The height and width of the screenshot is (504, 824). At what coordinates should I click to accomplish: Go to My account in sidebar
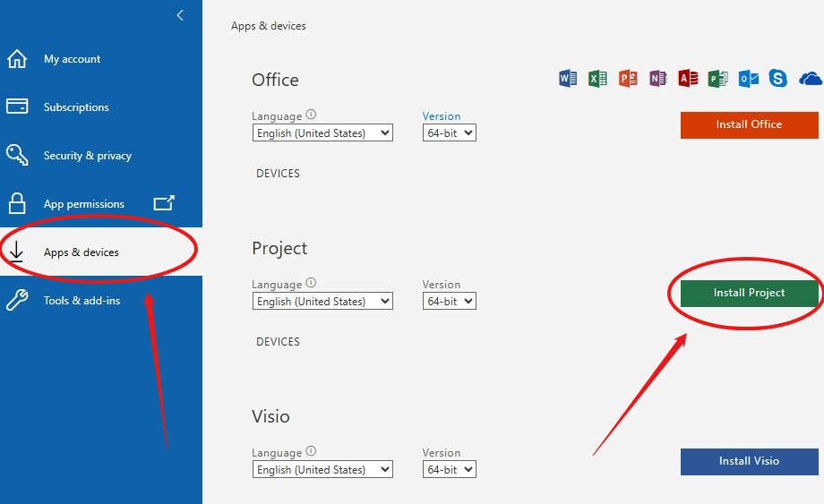pos(72,59)
